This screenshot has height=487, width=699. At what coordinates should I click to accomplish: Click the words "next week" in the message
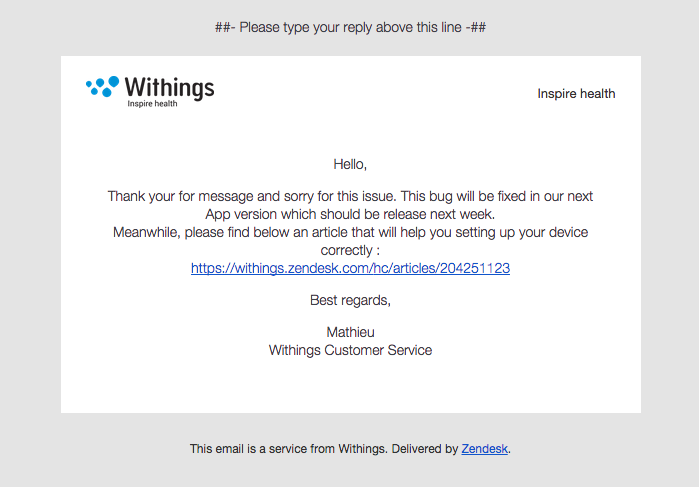click(x=466, y=214)
